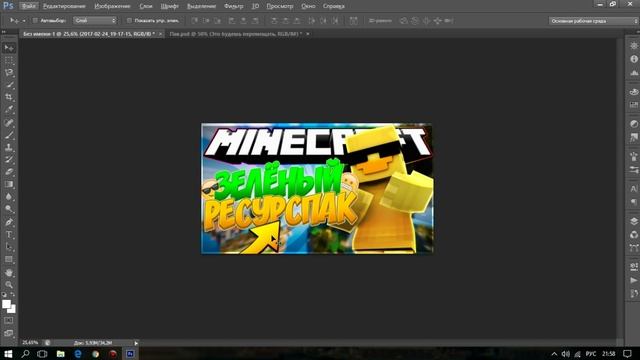This screenshot has width=640, height=360.
Task: Open the Слои menu
Action: click(x=146, y=6)
